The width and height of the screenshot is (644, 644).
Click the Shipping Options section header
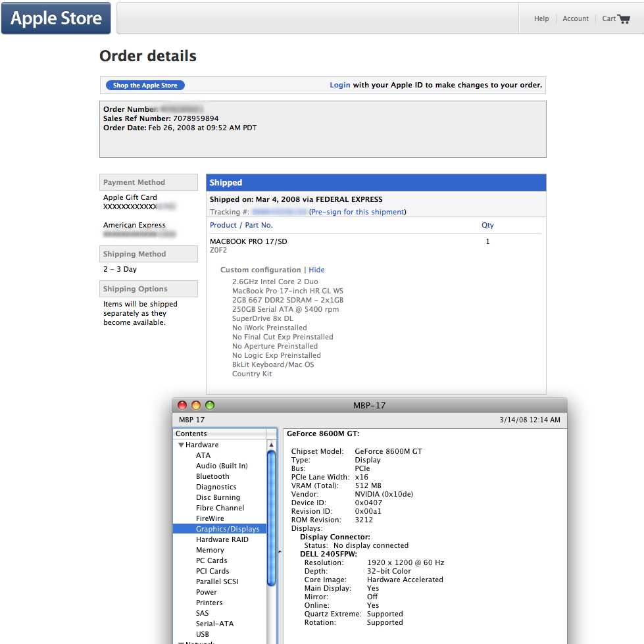click(148, 289)
